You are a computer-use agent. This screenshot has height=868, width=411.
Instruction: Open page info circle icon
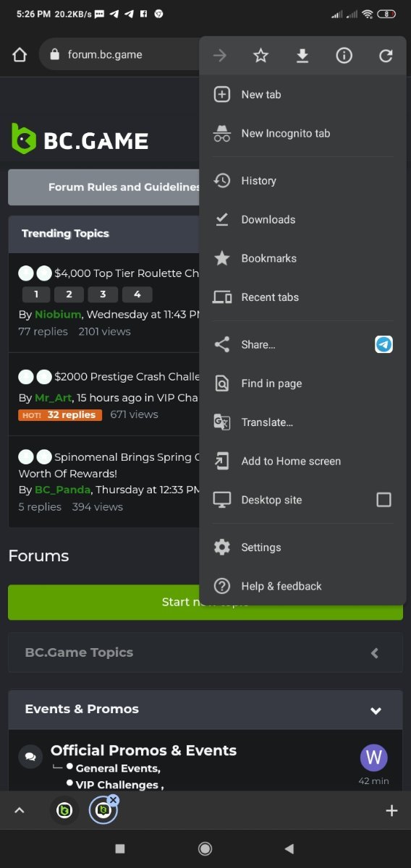344,56
